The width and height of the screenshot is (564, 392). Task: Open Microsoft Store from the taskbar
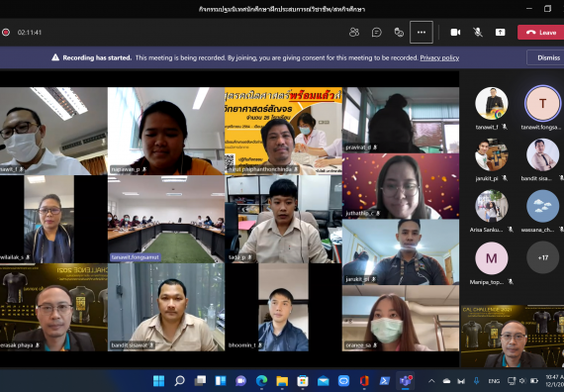[303, 380]
